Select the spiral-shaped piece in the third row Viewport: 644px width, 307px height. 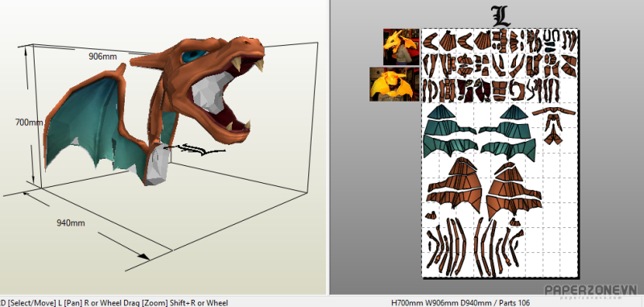click(x=517, y=90)
